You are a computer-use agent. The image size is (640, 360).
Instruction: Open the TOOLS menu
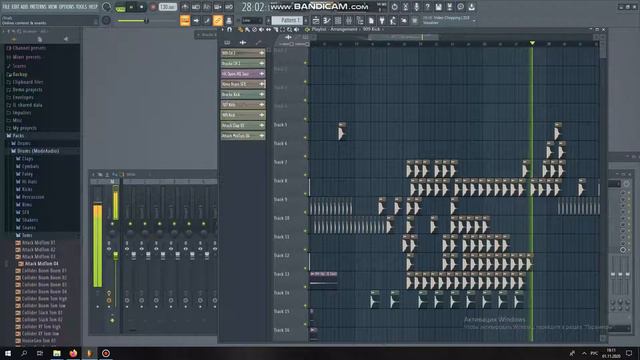coord(82,7)
